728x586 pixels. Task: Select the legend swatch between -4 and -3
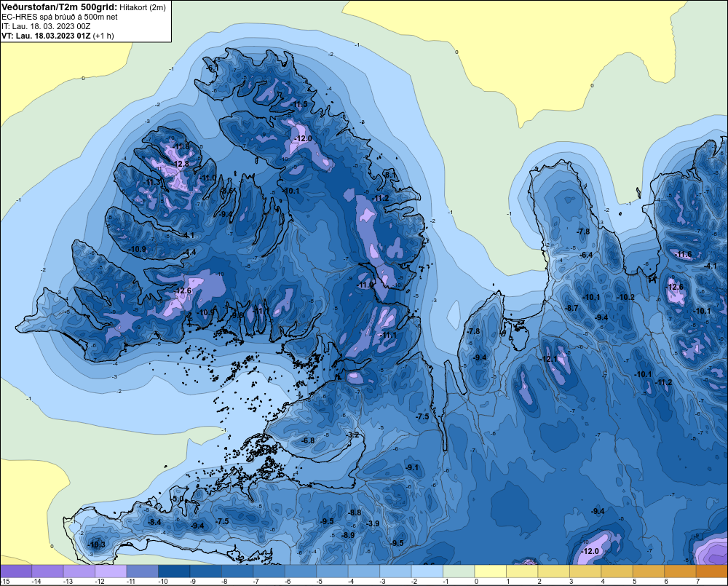364,571
